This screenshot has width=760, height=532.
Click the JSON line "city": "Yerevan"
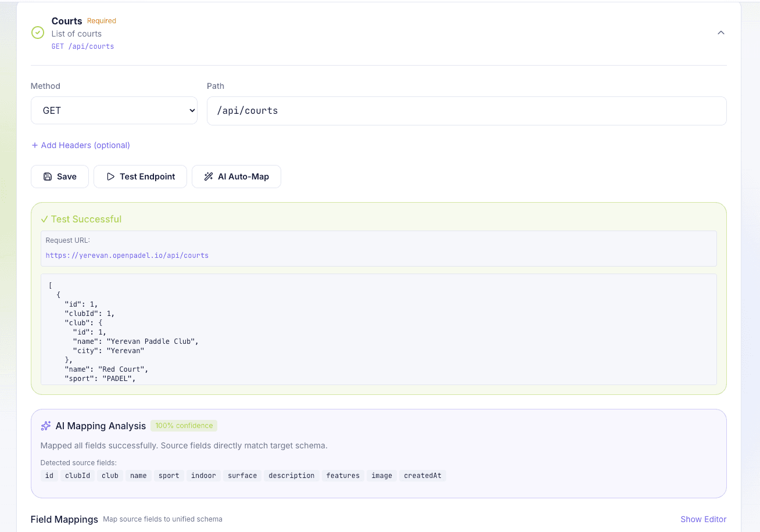click(109, 351)
